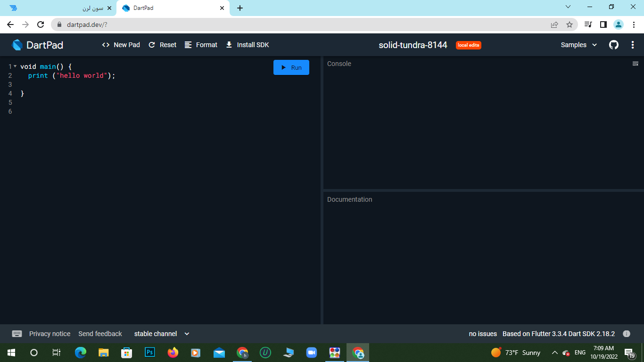This screenshot has width=644, height=362.
Task: Click on the void main line
Action: 46,66
